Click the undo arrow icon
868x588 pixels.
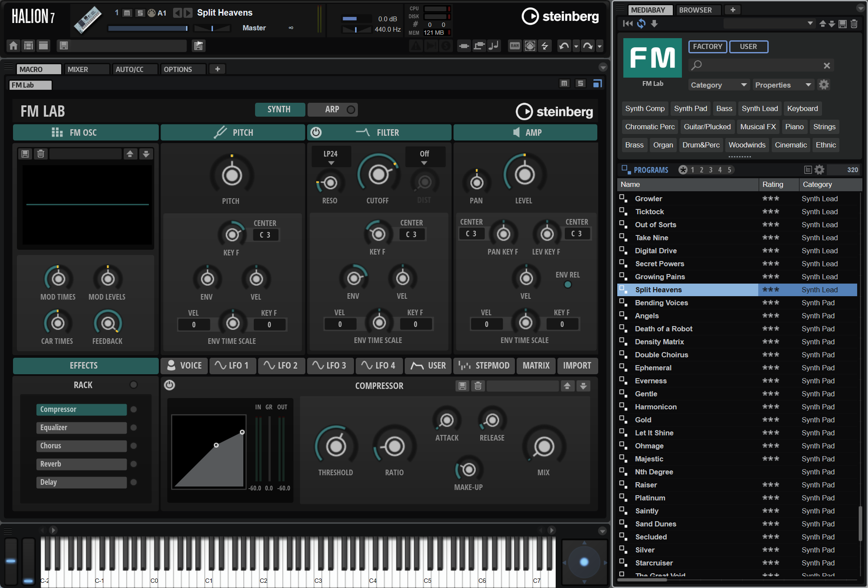tap(564, 46)
